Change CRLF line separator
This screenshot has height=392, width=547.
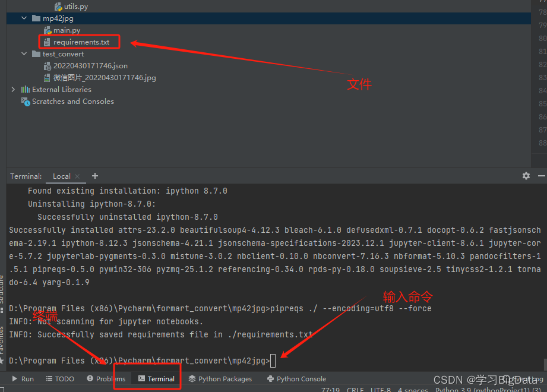click(x=355, y=389)
